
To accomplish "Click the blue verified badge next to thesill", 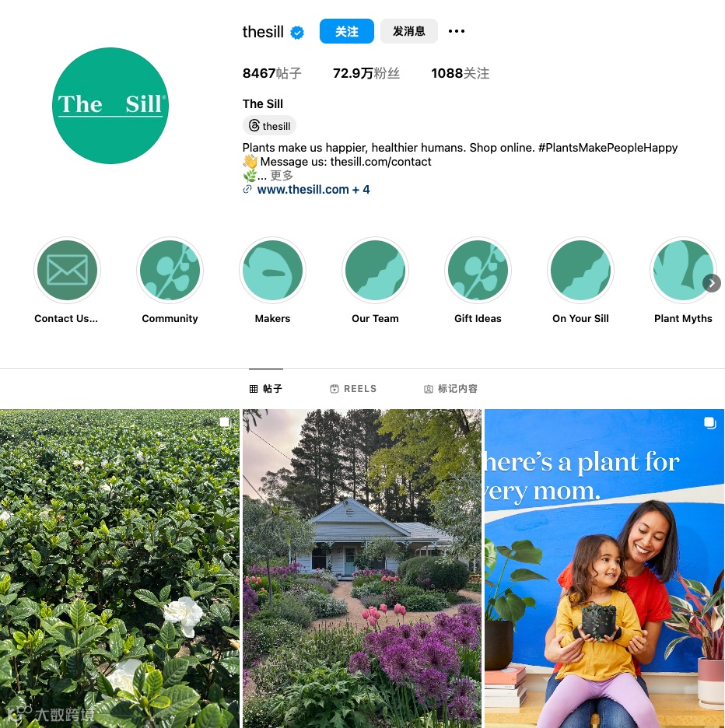I will [x=297, y=33].
